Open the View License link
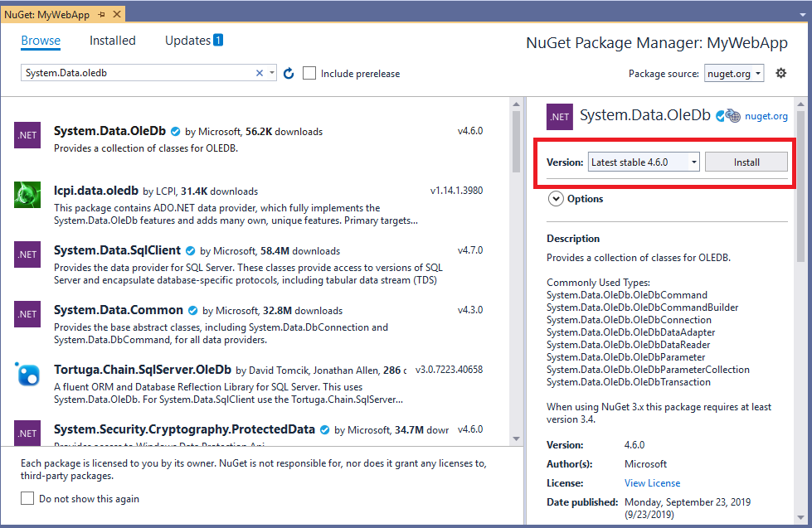This screenshot has width=812, height=528. (x=652, y=483)
